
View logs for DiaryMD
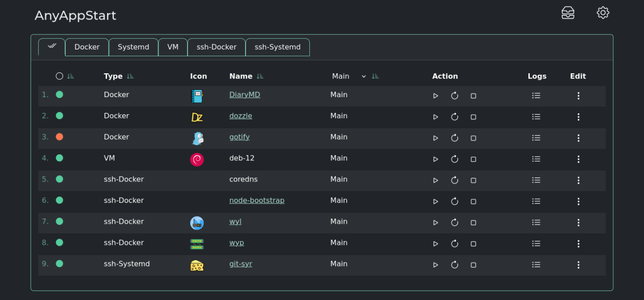pyautogui.click(x=536, y=96)
